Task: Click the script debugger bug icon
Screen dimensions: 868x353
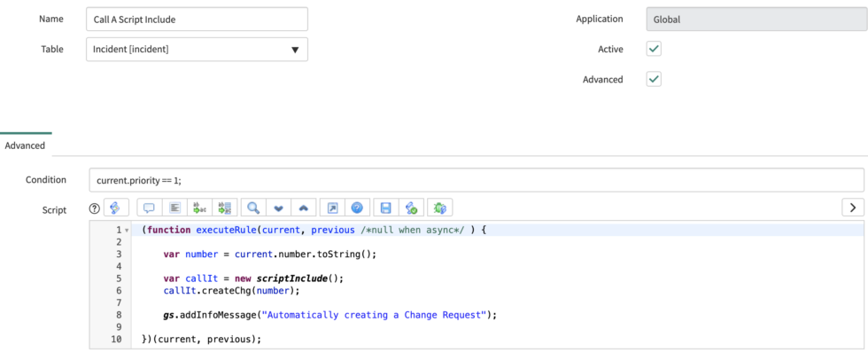Action: point(440,208)
